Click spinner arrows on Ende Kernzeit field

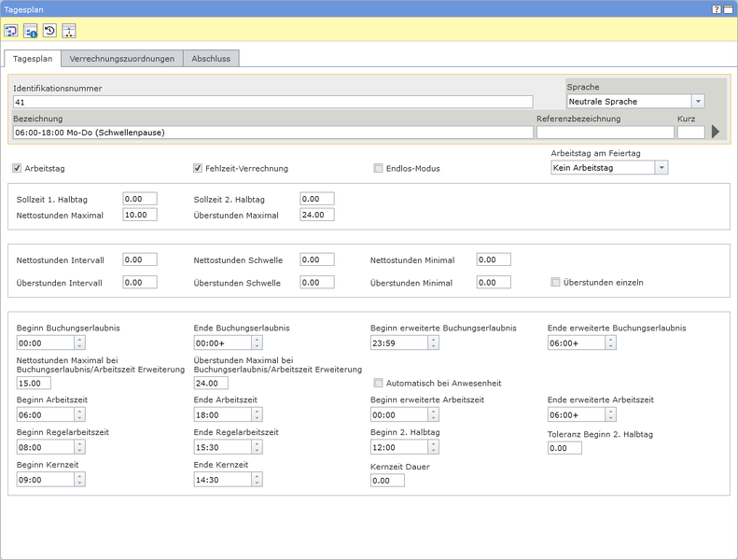[257, 480]
